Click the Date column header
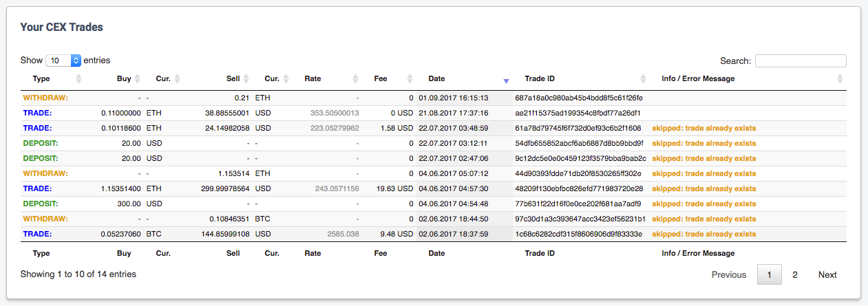Screen dimensions: 868x306 point(436,78)
